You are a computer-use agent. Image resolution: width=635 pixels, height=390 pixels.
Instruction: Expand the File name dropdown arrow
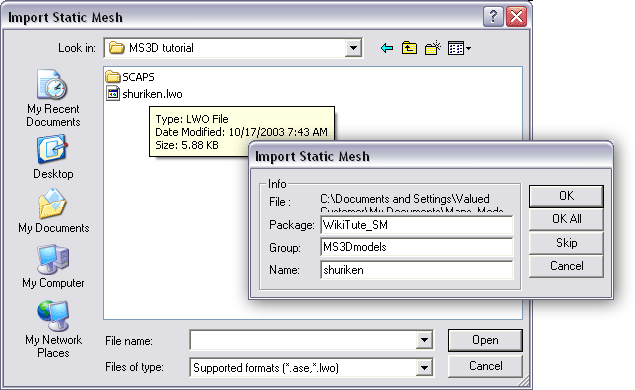(x=424, y=340)
